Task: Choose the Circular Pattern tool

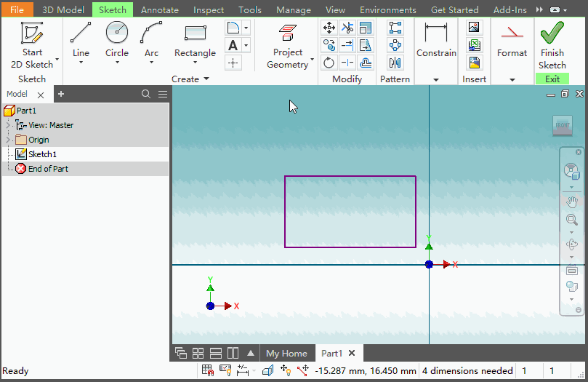Action: 395,45
